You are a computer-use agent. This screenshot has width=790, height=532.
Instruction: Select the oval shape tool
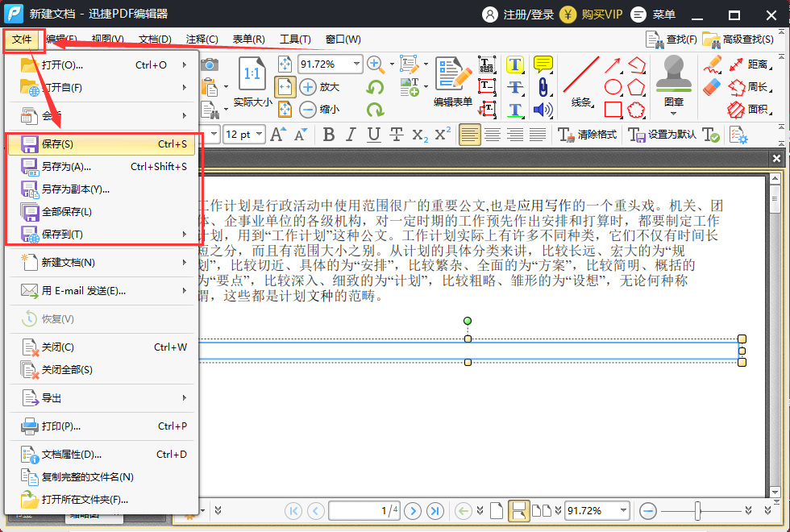pos(613,87)
